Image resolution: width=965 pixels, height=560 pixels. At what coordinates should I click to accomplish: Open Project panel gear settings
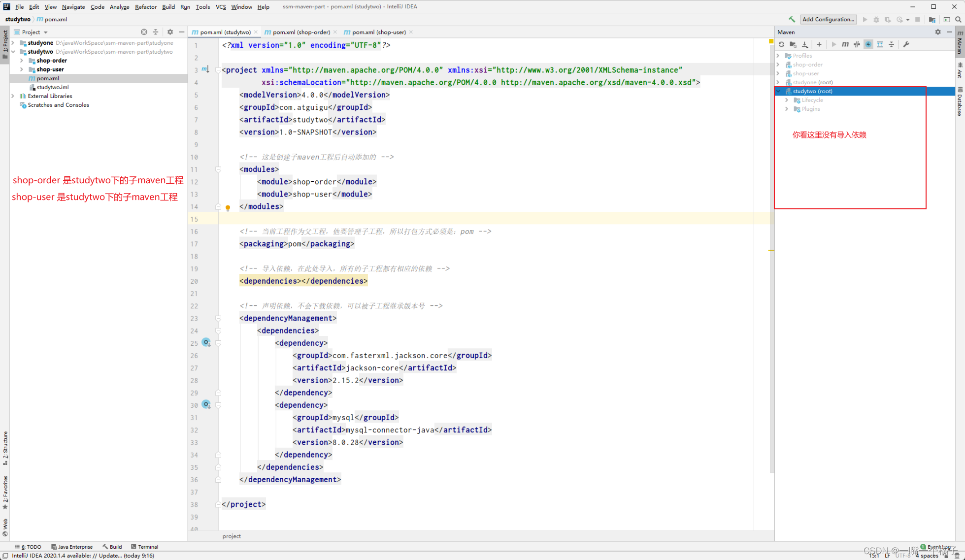170,32
